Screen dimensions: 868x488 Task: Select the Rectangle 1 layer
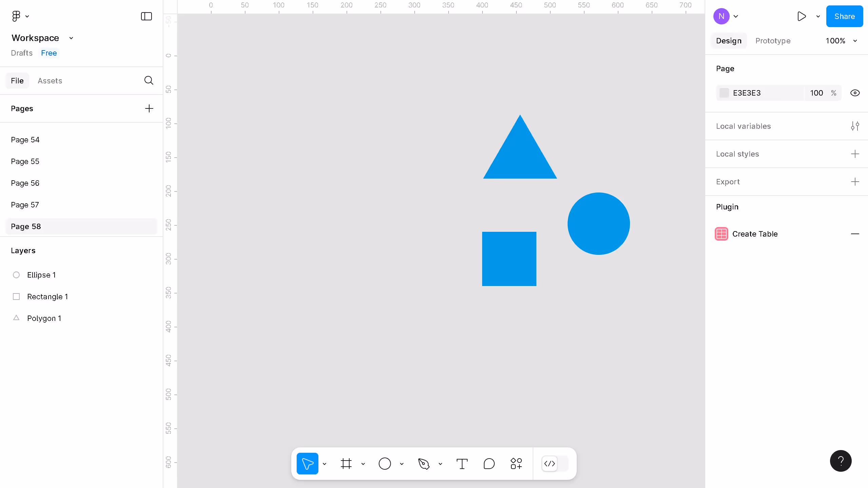click(x=47, y=297)
